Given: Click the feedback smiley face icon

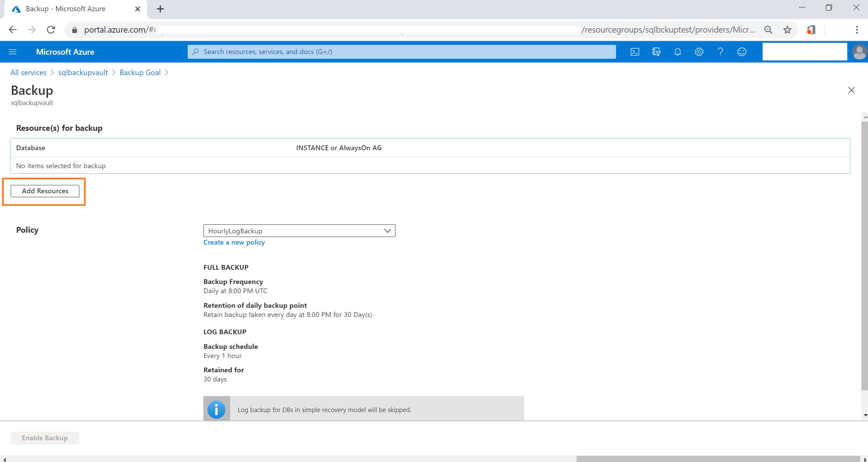Looking at the screenshot, I should point(741,52).
